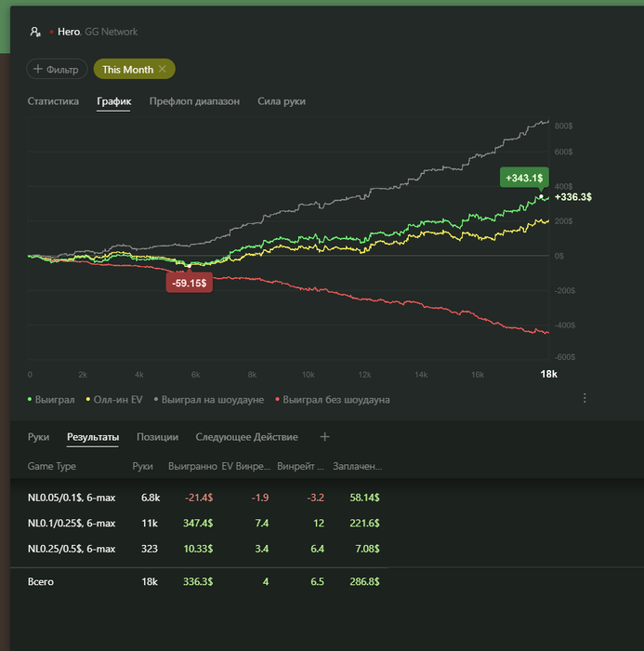
Task: Toggle the Олл-ин EV line
Action: 114,400
